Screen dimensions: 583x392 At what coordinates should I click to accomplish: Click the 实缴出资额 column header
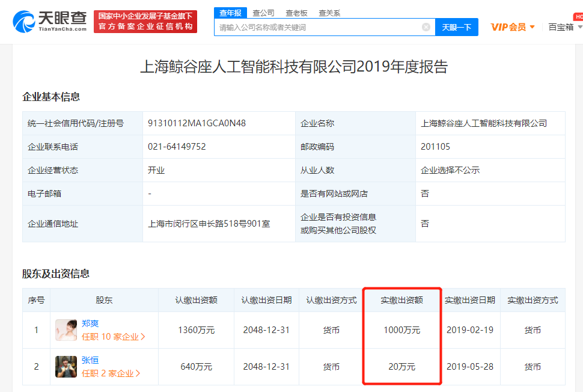(x=401, y=300)
